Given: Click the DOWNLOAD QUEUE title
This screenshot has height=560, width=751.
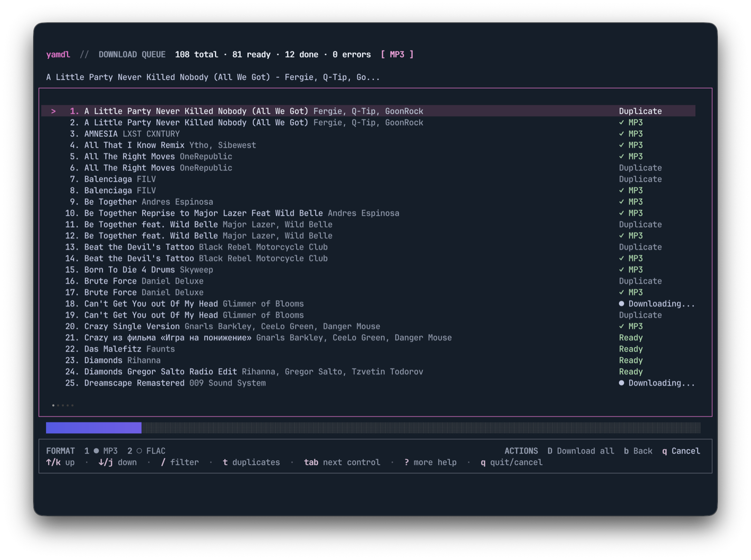Looking at the screenshot, I should 132,54.
